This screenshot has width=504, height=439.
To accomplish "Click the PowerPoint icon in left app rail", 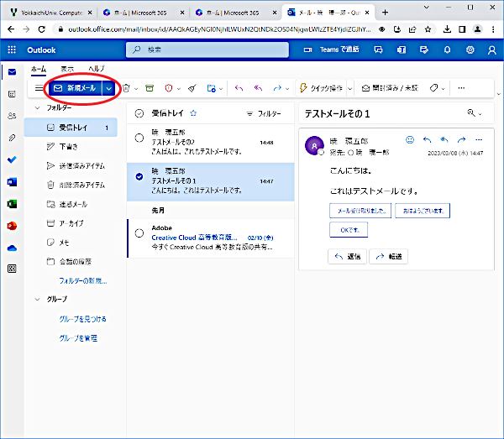I will 12,226.
